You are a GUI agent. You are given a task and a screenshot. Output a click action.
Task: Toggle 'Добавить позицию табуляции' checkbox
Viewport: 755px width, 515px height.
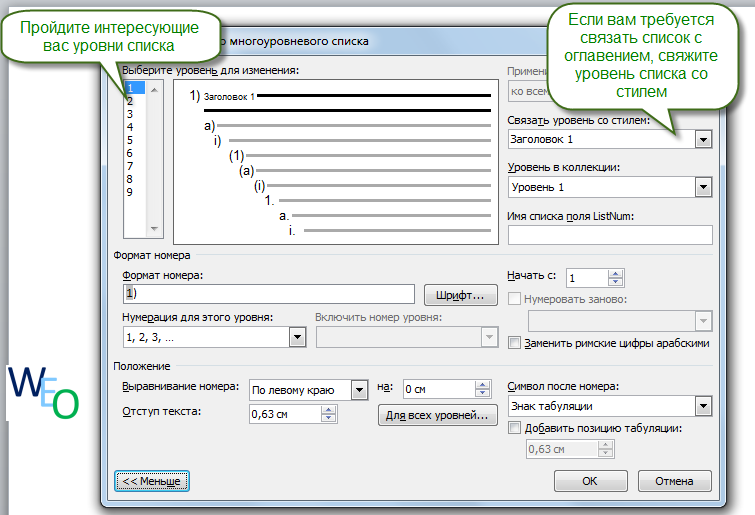pyautogui.click(x=515, y=428)
